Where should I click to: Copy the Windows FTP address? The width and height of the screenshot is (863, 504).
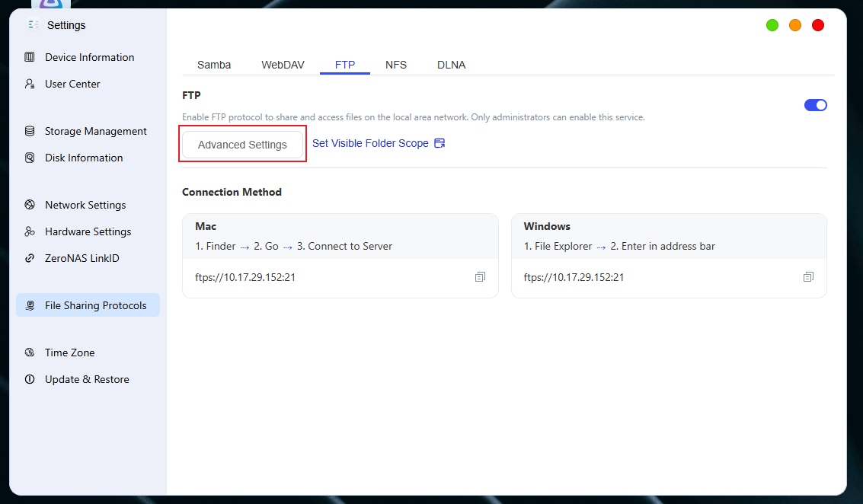808,277
